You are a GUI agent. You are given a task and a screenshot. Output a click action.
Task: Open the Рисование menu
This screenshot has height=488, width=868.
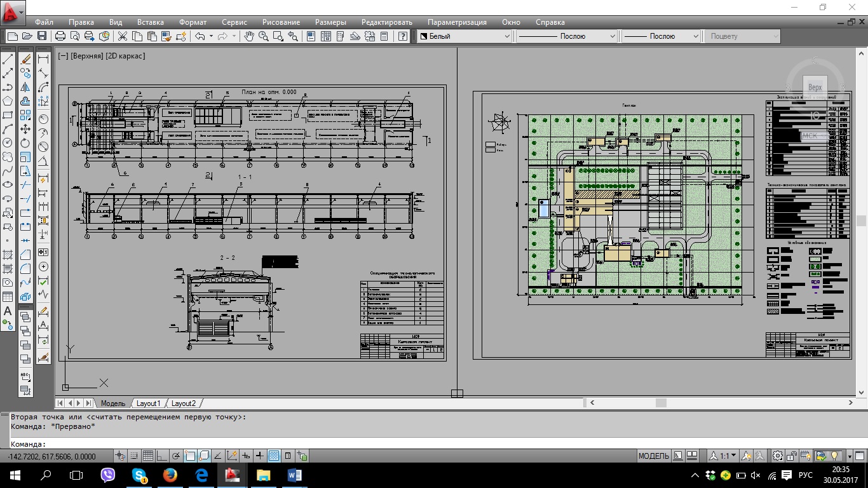pyautogui.click(x=281, y=22)
